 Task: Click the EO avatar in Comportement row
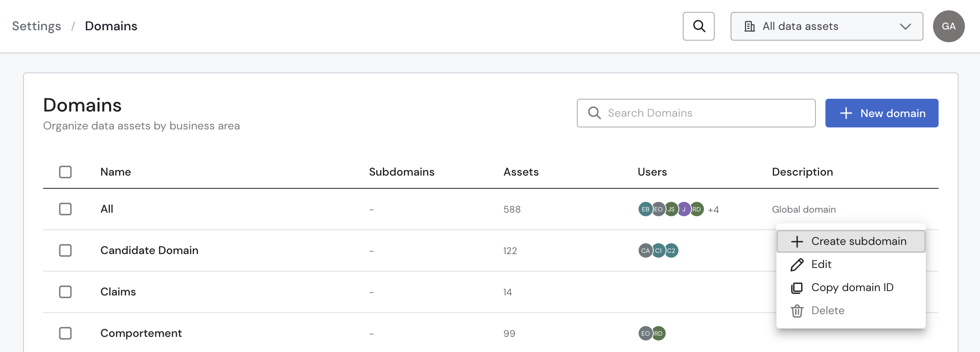pos(645,333)
